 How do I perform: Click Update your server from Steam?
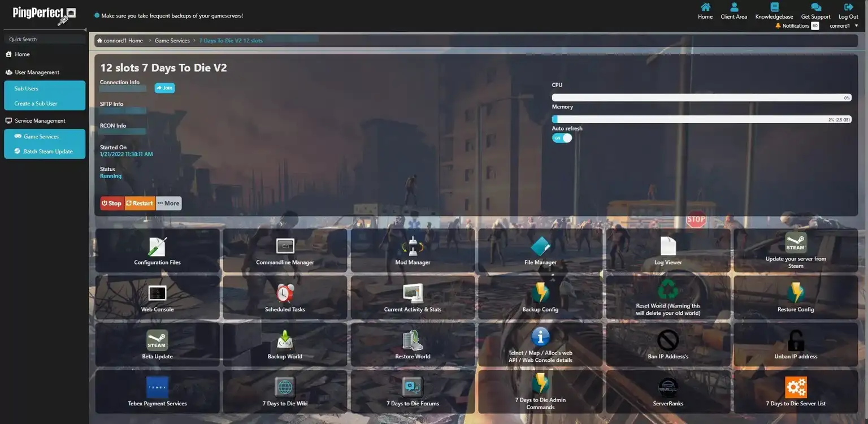point(796,250)
